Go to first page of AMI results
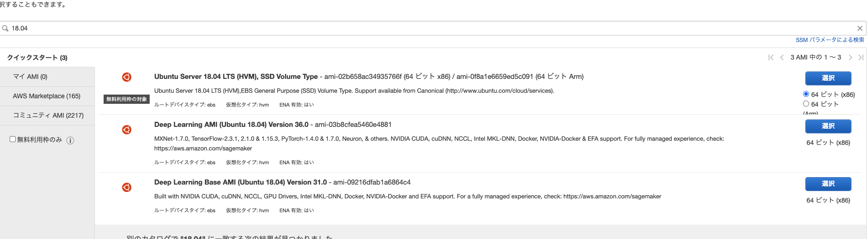Image resolution: width=868 pixels, height=239 pixels. tap(771, 57)
